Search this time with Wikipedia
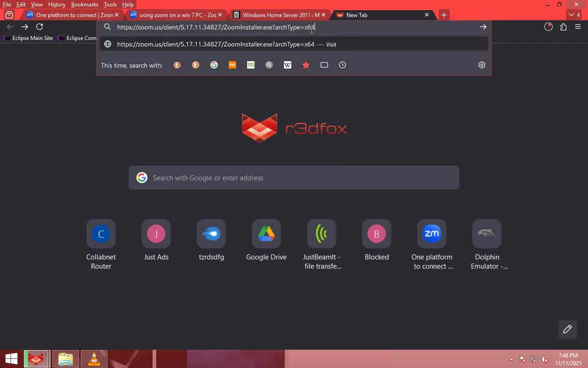The height and width of the screenshot is (368, 588). pyautogui.click(x=288, y=65)
